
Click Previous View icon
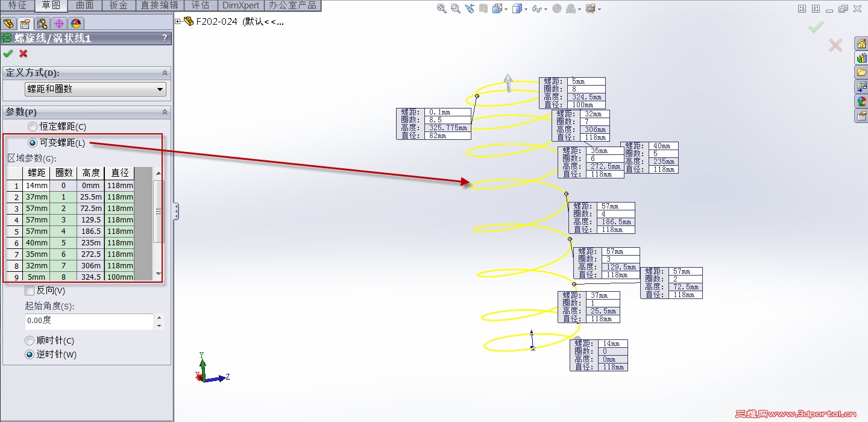tap(470, 8)
